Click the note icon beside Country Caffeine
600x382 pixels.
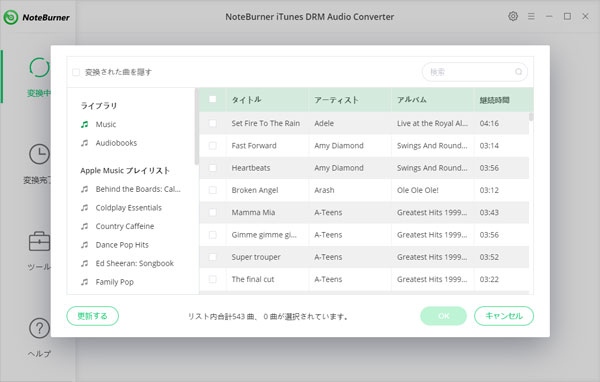(x=85, y=226)
